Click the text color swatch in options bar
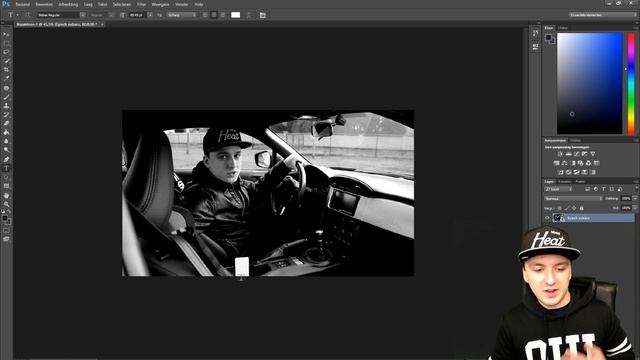Screen dimensions: 640x360 point(236,15)
